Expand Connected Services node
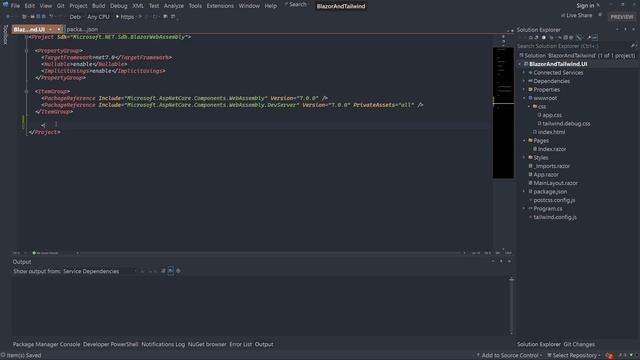640x360 pixels. 524,73
